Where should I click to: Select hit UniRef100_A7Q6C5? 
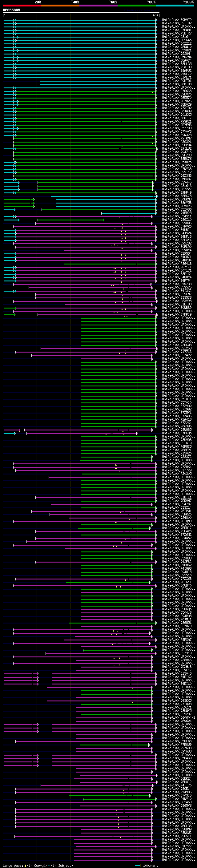pos(177,91)
